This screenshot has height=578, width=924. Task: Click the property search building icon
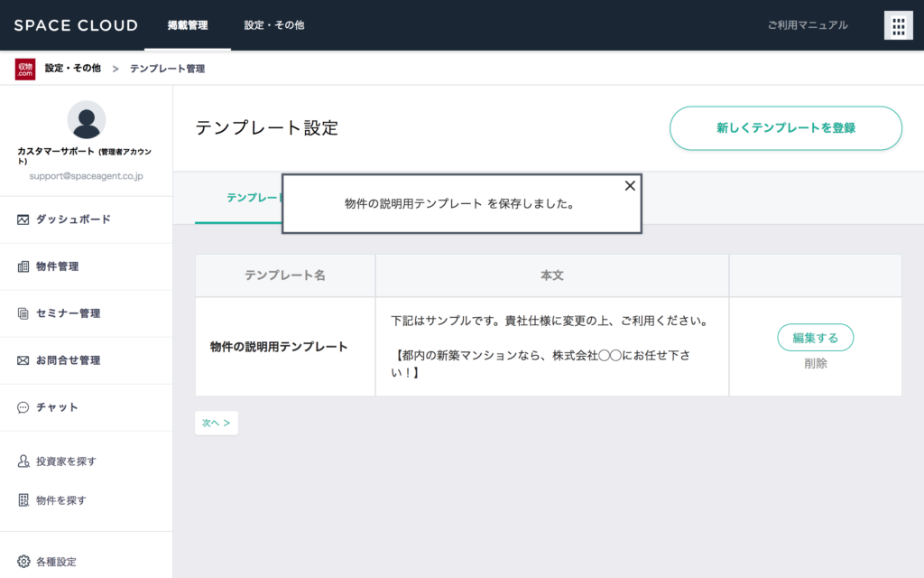[x=23, y=500]
